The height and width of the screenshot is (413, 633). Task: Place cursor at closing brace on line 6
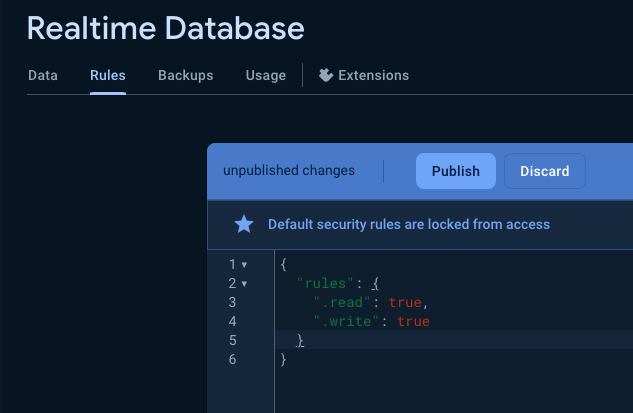[x=283, y=359]
